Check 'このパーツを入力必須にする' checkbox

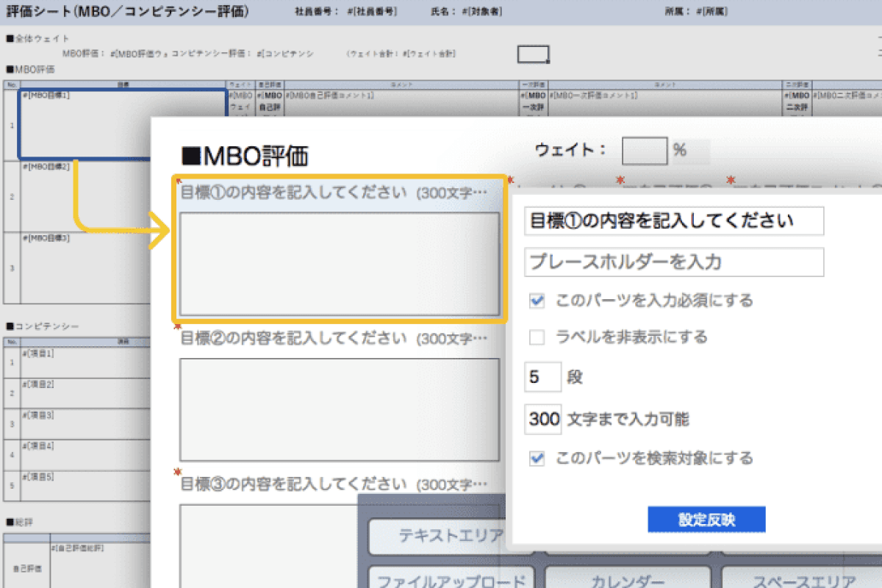[x=537, y=301]
